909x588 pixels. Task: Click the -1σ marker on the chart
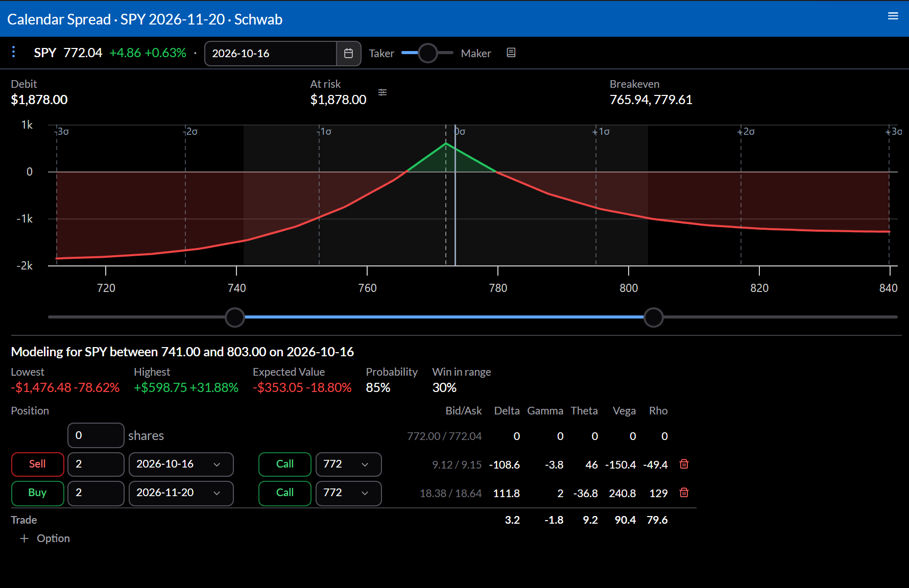pyautogui.click(x=324, y=132)
